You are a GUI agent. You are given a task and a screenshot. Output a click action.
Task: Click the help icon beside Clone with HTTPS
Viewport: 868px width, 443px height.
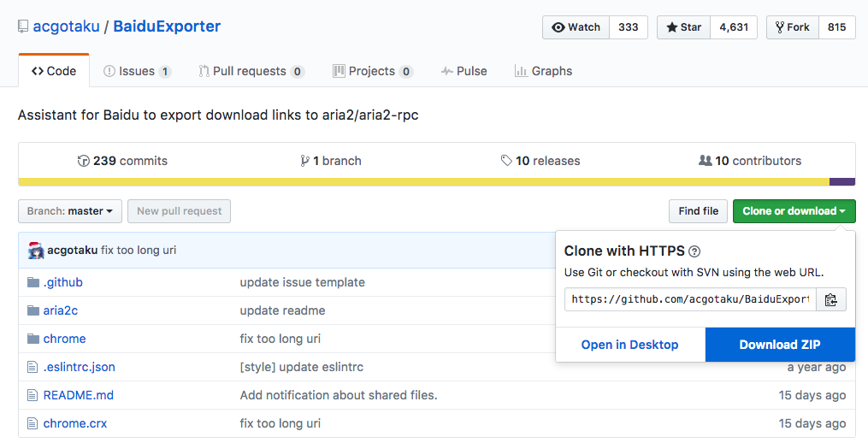click(x=694, y=251)
